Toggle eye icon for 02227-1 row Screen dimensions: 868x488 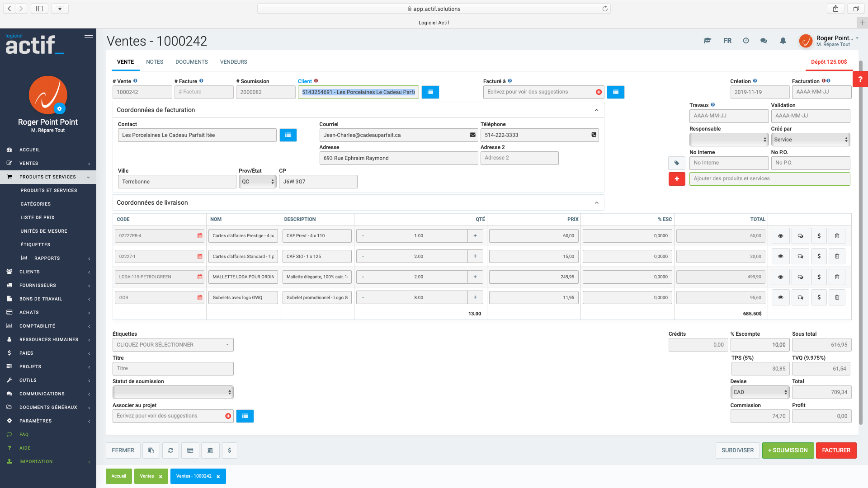click(x=780, y=257)
